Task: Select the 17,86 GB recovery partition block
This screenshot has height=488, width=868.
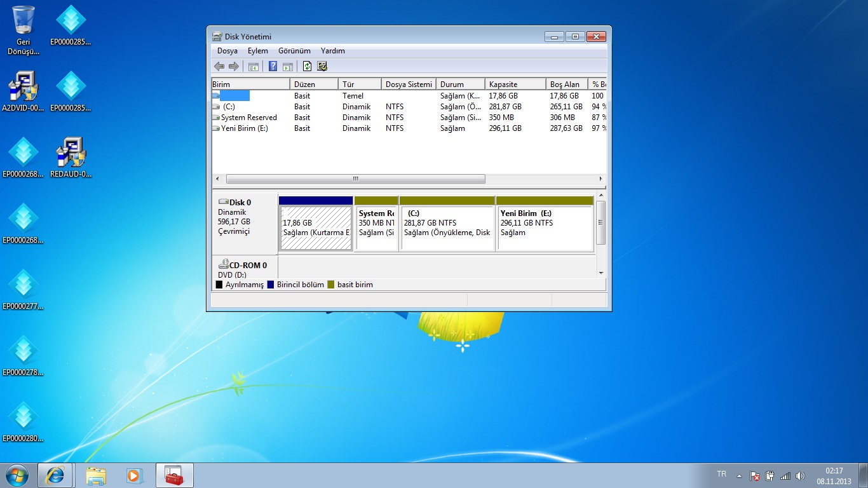Action: (x=316, y=223)
